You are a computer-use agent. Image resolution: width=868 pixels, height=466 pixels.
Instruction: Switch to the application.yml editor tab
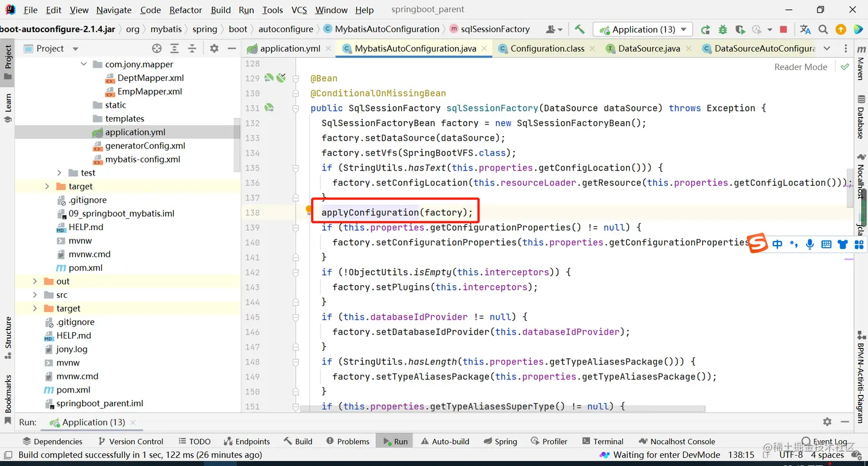pos(290,49)
